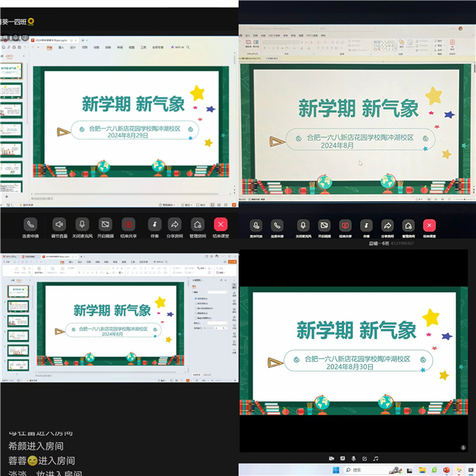This screenshot has height=476, width=476.
Task: Open fill preset dropdown in bottom-left properties panel
Action: tap(217, 292)
